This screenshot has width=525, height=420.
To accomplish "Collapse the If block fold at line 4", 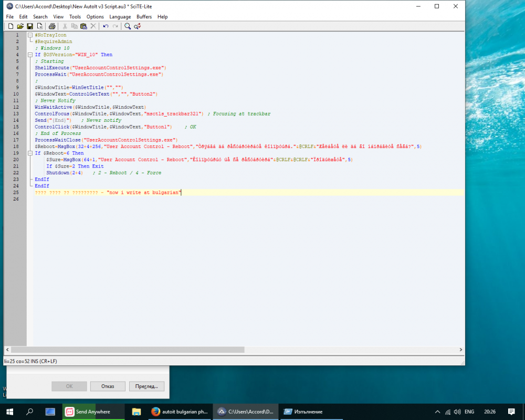I will pos(30,55).
